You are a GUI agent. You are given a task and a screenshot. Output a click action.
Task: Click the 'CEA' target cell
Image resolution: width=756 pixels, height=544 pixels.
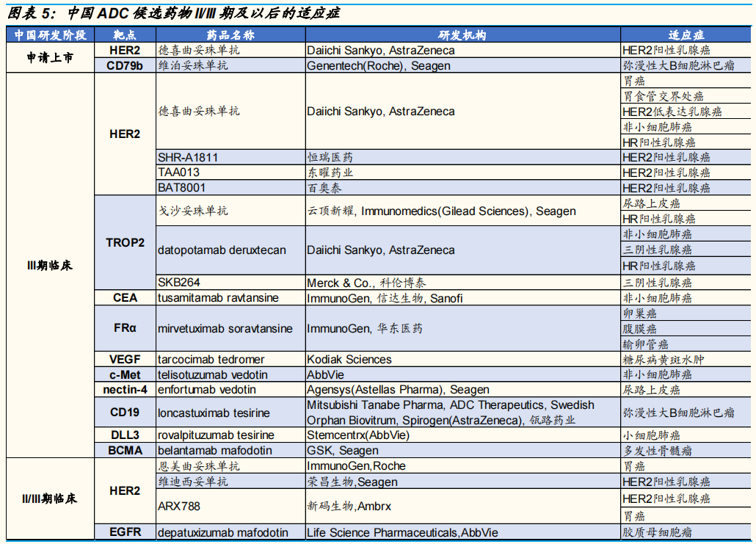click(125, 297)
